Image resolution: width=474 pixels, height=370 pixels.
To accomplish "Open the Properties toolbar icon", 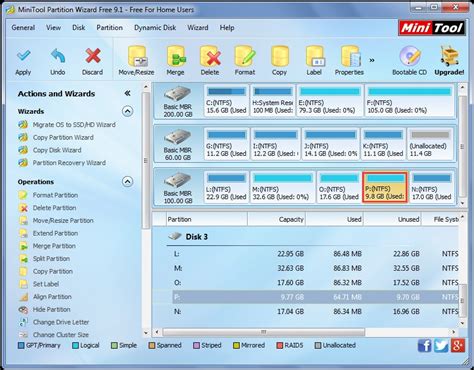I will pyautogui.click(x=350, y=56).
